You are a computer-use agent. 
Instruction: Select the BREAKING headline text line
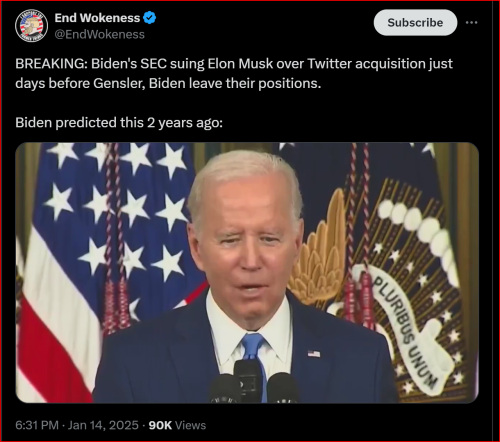[x=234, y=64]
